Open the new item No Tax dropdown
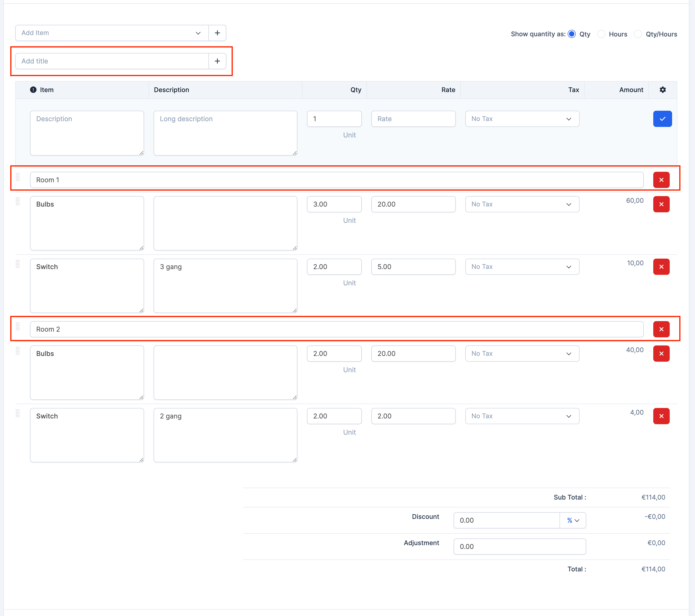The width and height of the screenshot is (695, 616). pyautogui.click(x=522, y=119)
